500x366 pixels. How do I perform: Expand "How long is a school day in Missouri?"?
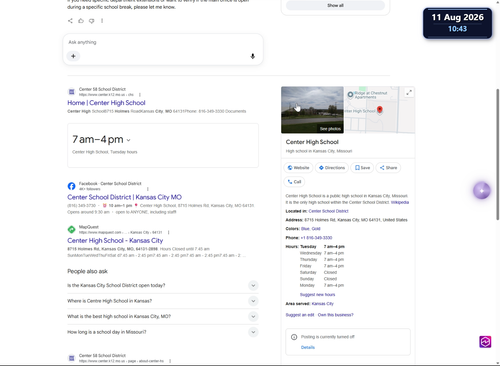(163, 332)
